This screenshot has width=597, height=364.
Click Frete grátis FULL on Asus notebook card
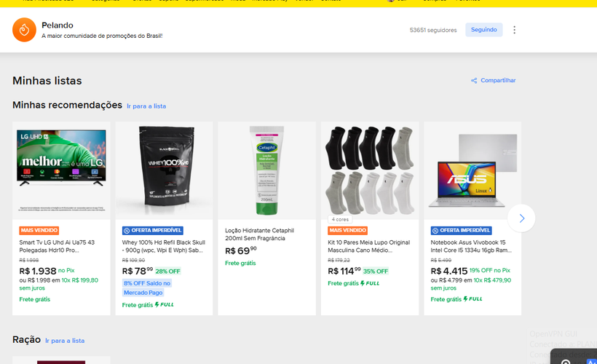click(x=456, y=299)
